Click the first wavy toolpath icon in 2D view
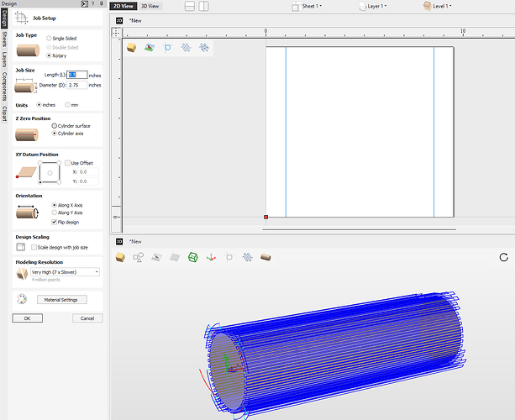This screenshot has height=420, width=515. pos(186,48)
